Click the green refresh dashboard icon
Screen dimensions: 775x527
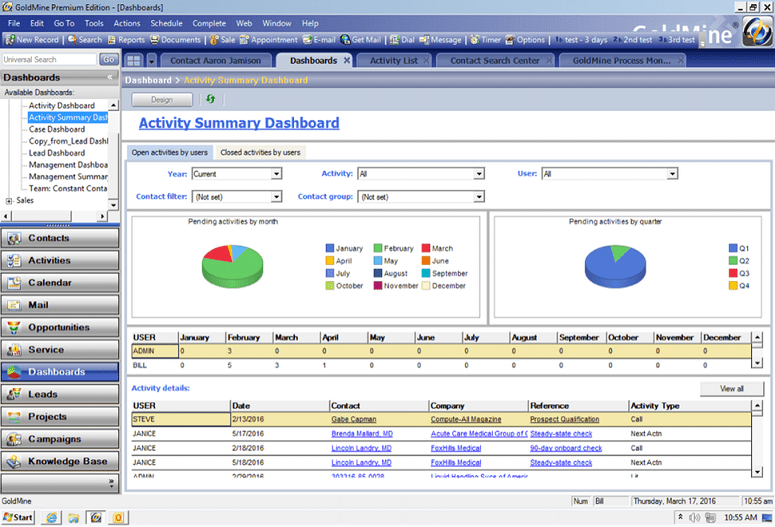click(210, 99)
